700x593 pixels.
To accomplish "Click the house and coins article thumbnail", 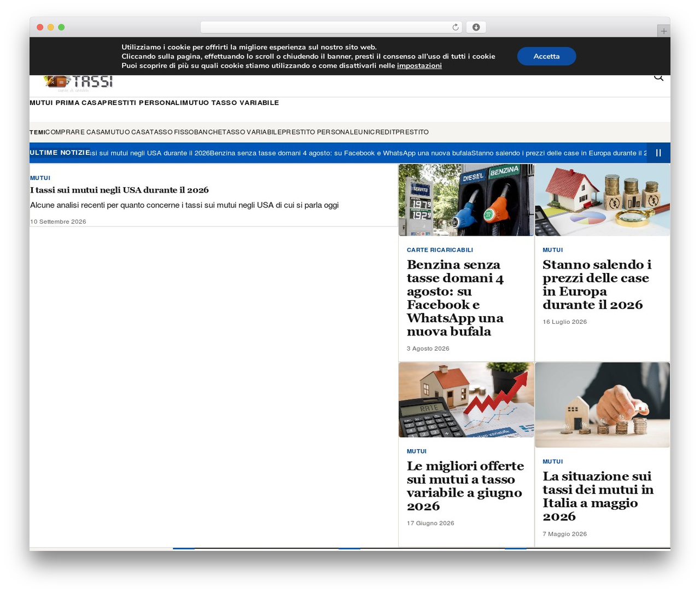I will [x=602, y=200].
